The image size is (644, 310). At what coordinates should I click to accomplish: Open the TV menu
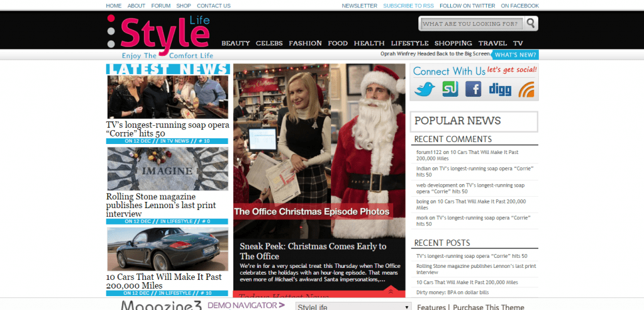tap(518, 43)
